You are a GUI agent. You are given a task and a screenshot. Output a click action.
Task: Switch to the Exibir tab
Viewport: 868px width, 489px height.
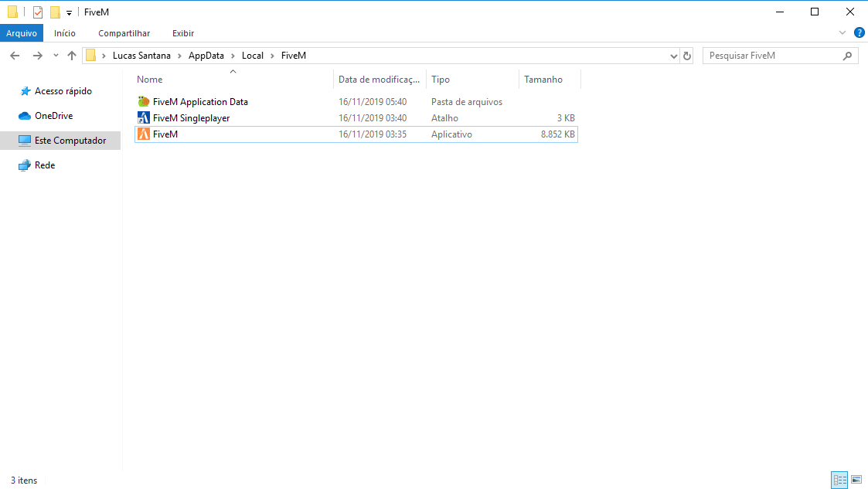pos(183,33)
